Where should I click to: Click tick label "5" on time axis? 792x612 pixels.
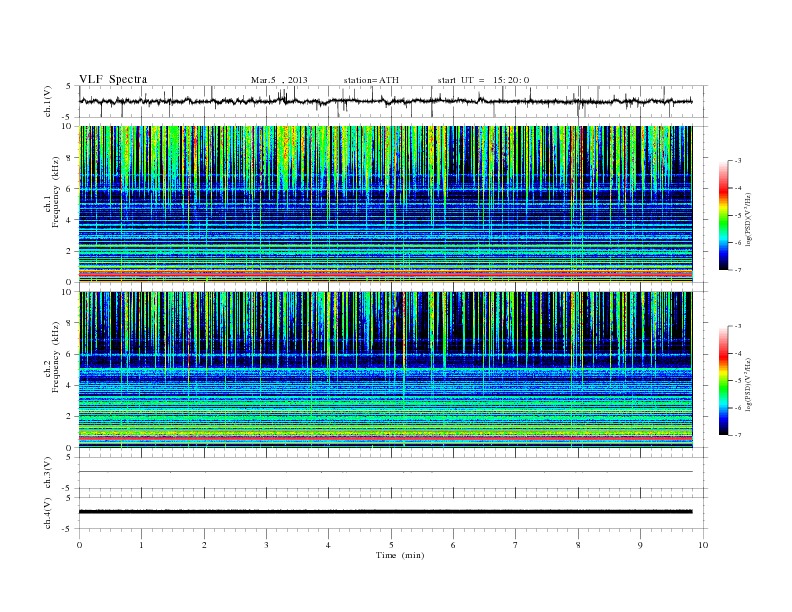coord(391,545)
